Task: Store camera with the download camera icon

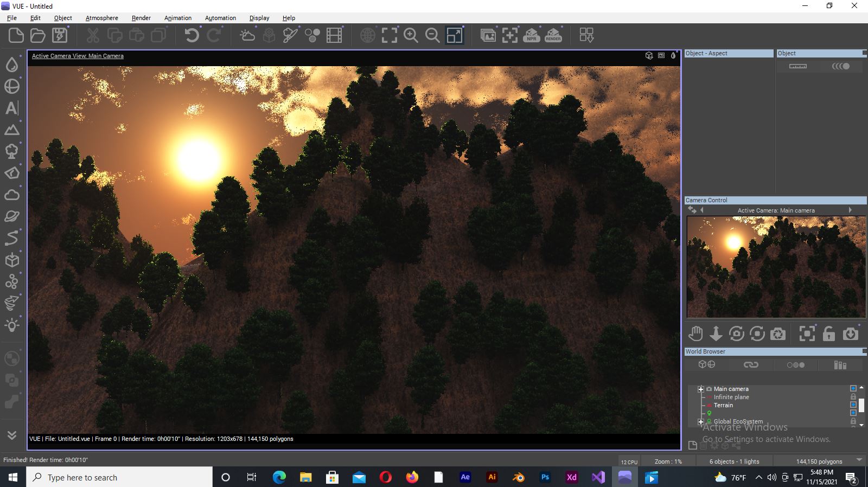Action: (851, 334)
